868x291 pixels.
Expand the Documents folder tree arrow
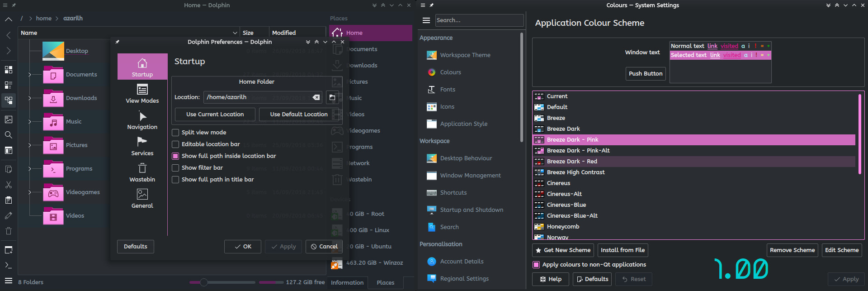[x=30, y=75]
